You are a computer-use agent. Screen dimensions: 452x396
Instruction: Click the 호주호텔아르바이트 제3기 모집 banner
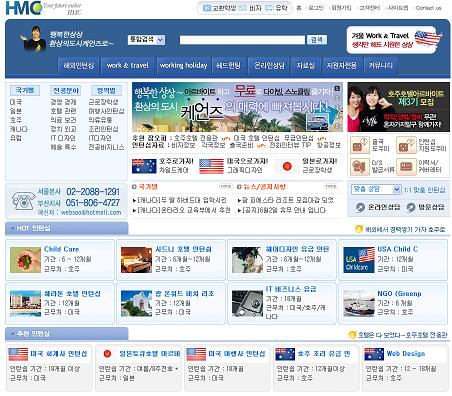[x=398, y=107]
